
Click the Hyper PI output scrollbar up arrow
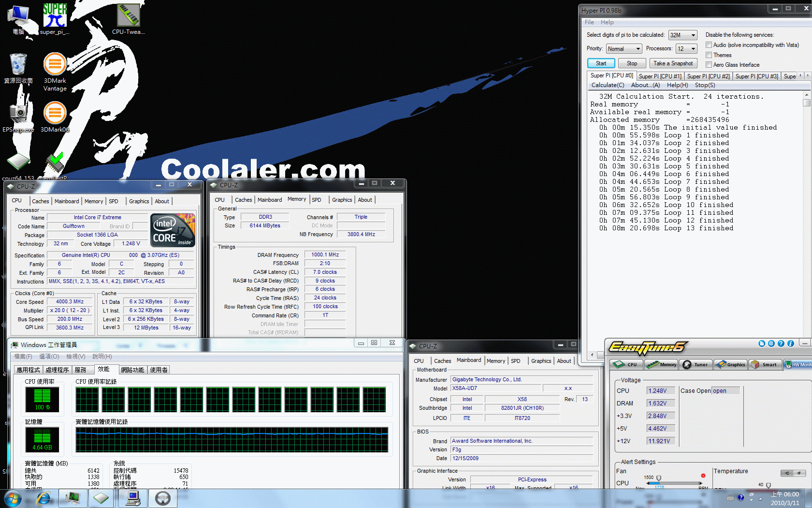tap(806, 95)
